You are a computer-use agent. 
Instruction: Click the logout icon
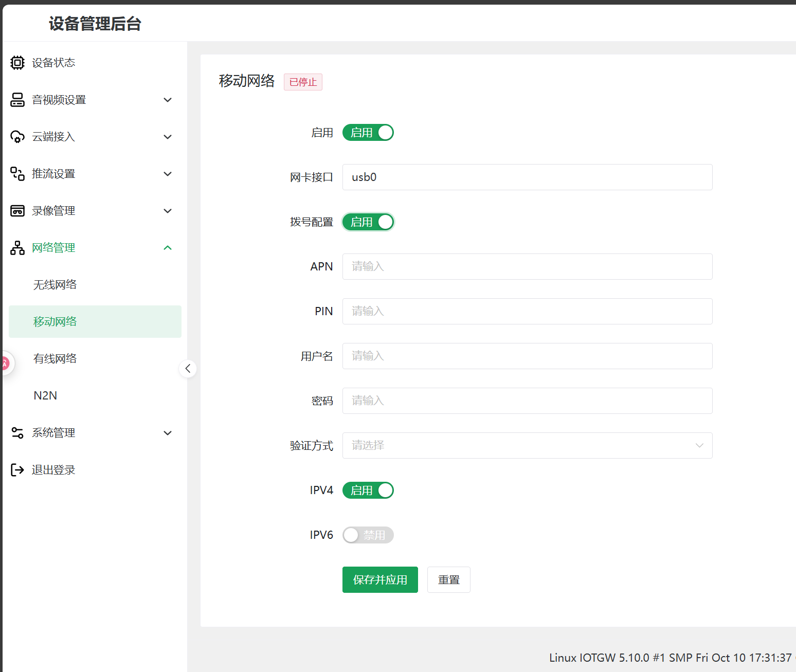pos(17,470)
